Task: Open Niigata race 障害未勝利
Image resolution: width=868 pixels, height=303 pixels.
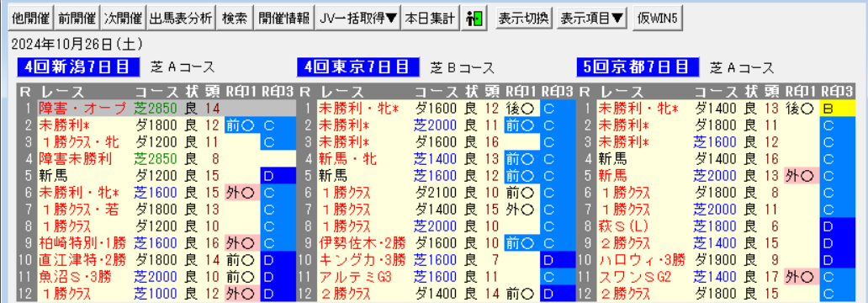Action: [76, 159]
